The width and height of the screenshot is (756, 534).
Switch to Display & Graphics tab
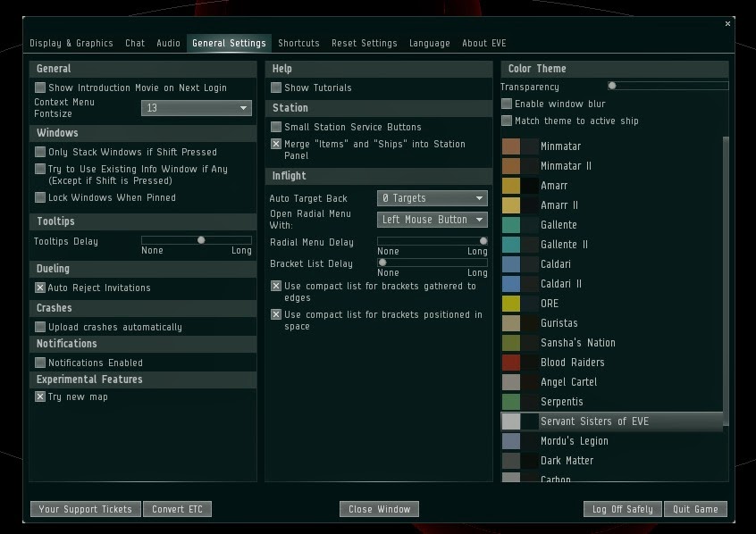71,44
